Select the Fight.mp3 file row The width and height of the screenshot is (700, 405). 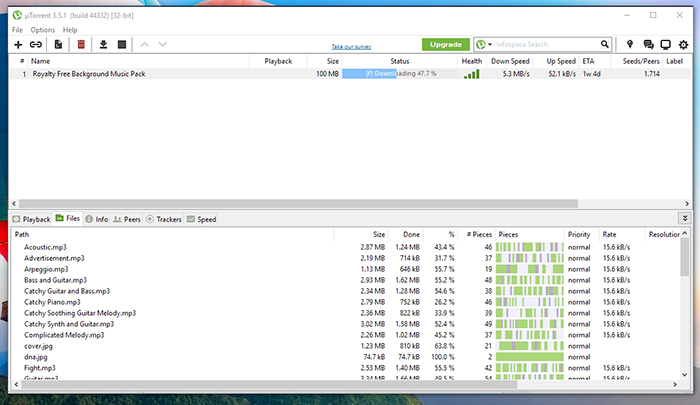pos(346,368)
